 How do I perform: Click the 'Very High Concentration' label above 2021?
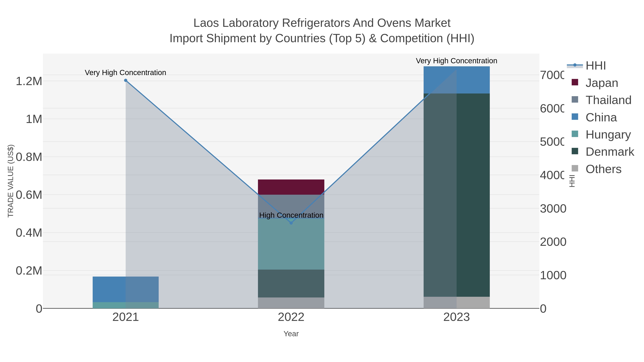[x=126, y=72]
